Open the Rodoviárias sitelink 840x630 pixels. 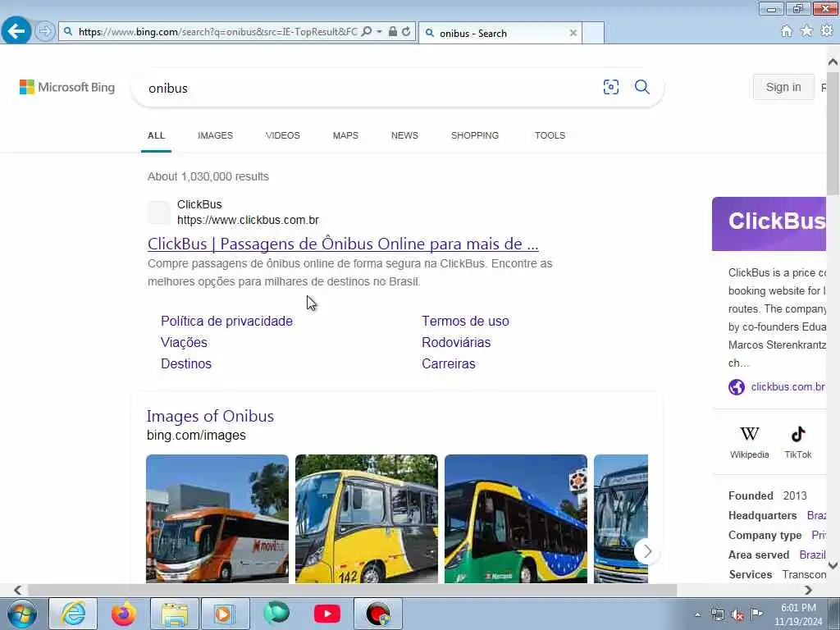click(x=456, y=342)
